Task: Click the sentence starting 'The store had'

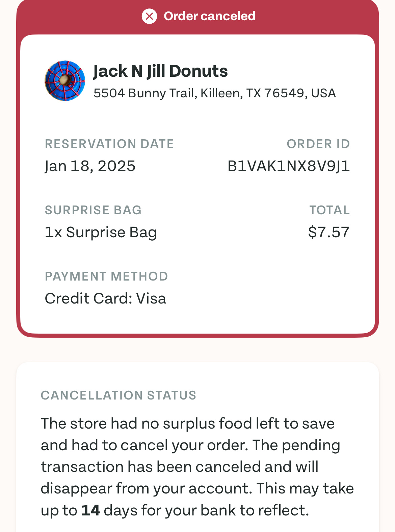Action: (187, 424)
